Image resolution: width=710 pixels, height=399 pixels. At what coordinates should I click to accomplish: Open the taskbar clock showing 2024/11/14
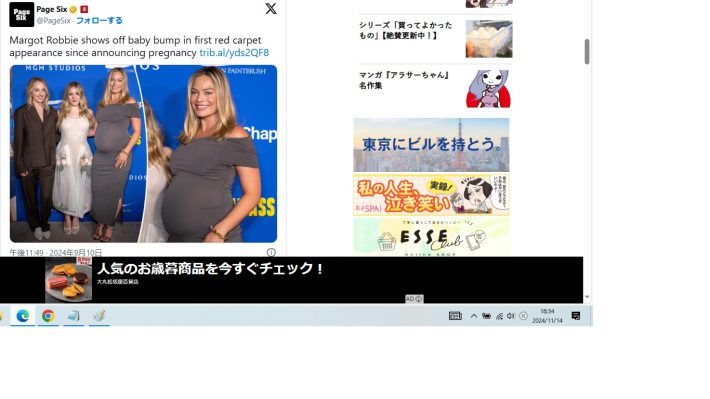tap(547, 316)
